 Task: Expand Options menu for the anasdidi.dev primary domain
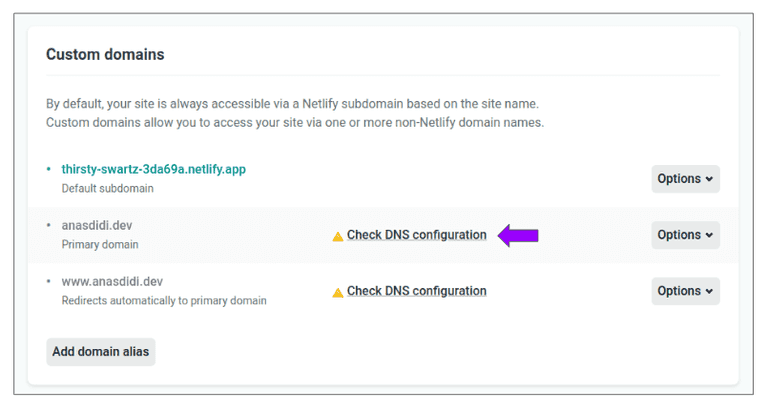(x=685, y=235)
